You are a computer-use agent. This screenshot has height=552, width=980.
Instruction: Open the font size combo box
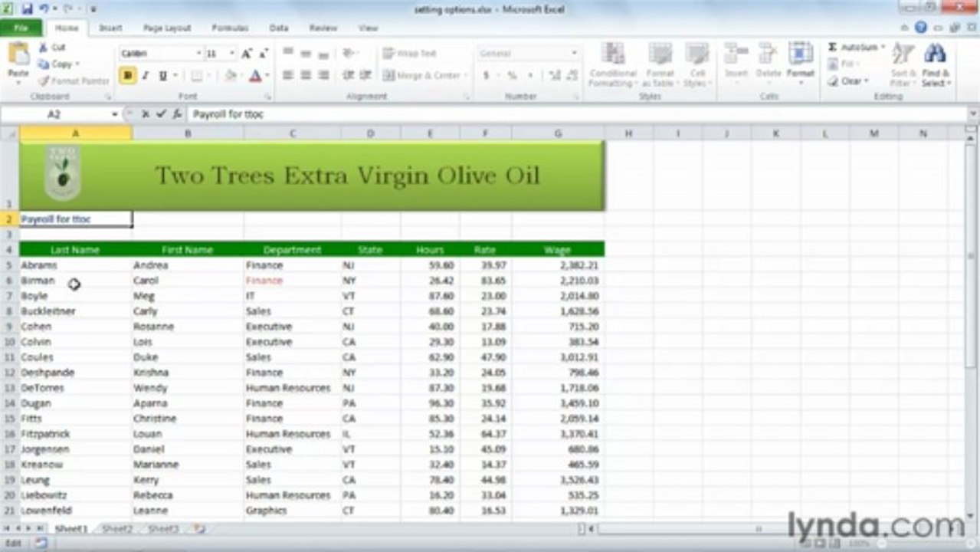pyautogui.click(x=221, y=54)
